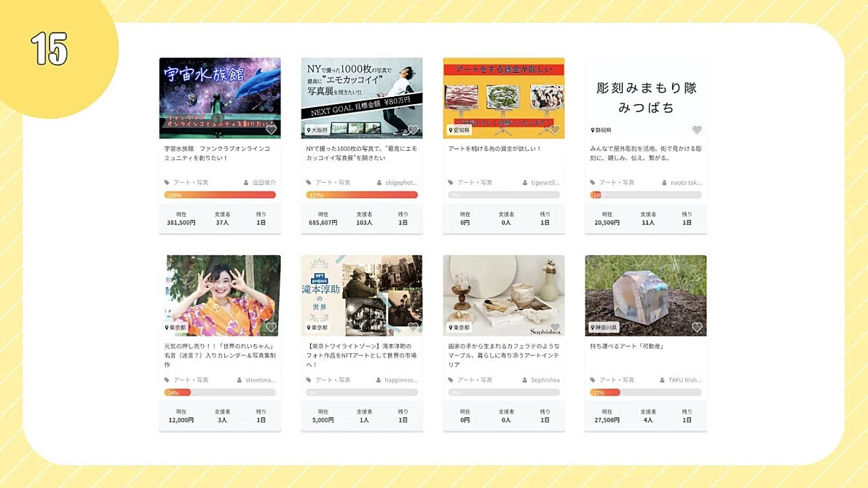This screenshot has width=868, height=488.
Task: Click the tag icon on 宇宙水族館 card
Action: point(167,182)
